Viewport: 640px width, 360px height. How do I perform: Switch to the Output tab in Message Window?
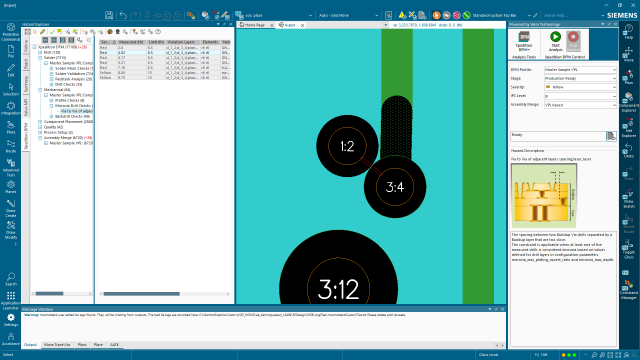(30, 345)
